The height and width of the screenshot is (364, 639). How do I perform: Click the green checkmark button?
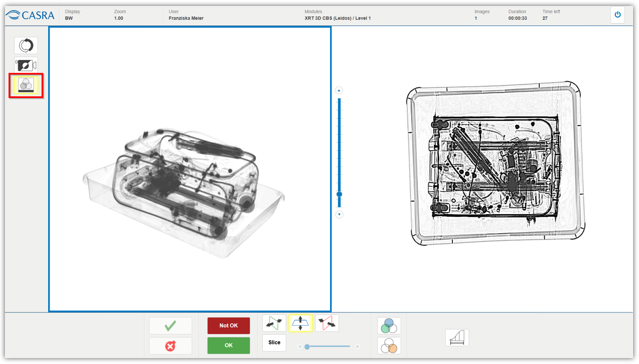point(170,326)
